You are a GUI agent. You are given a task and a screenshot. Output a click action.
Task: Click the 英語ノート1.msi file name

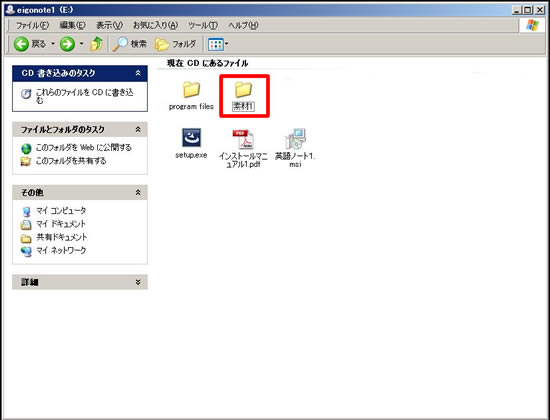tap(295, 160)
